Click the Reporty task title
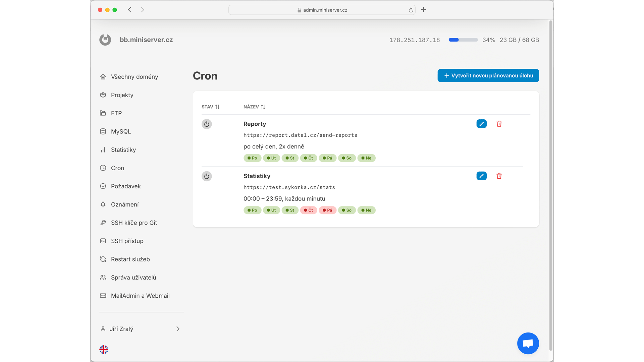 (255, 124)
